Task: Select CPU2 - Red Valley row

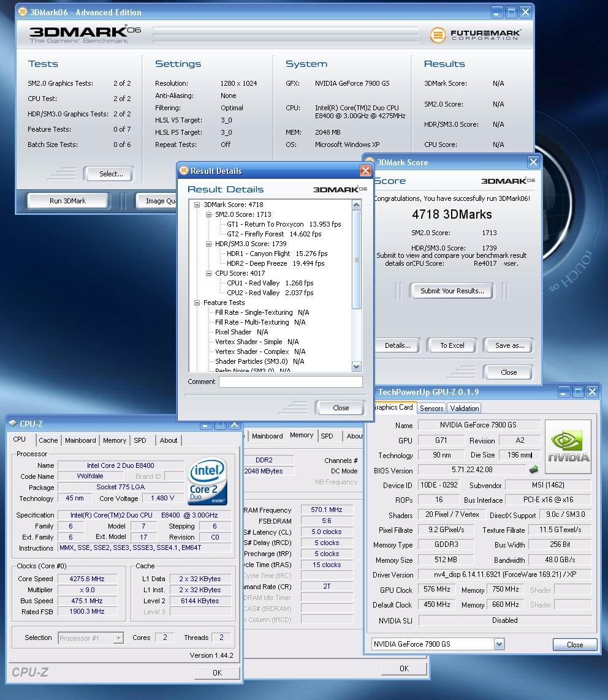Action: click(270, 293)
